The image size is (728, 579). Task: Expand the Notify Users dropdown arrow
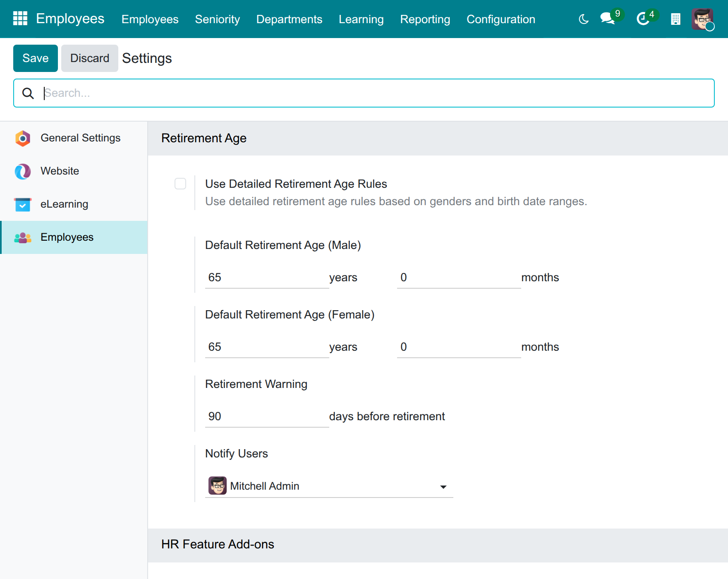click(443, 487)
